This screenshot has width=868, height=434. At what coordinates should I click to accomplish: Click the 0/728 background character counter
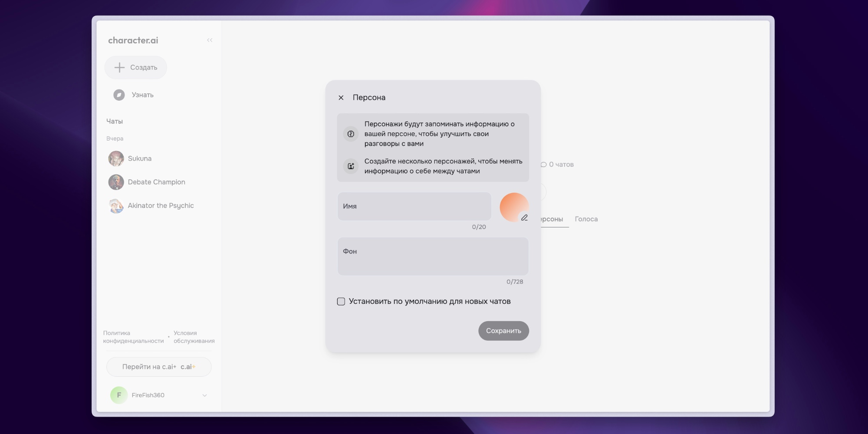[x=515, y=282]
